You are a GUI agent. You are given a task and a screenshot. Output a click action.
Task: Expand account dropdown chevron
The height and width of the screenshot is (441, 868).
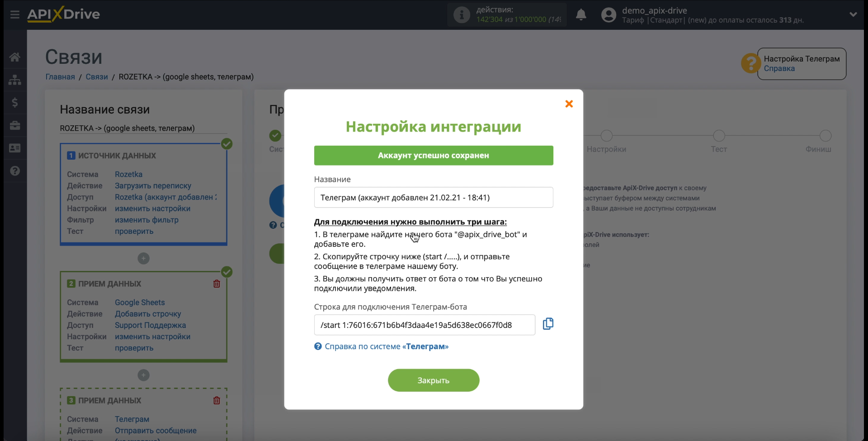pyautogui.click(x=853, y=14)
